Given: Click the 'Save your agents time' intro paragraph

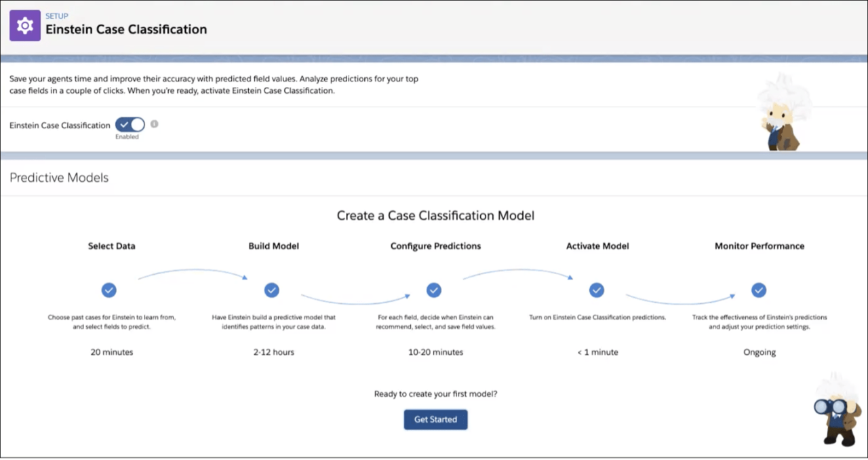Looking at the screenshot, I should tap(214, 85).
